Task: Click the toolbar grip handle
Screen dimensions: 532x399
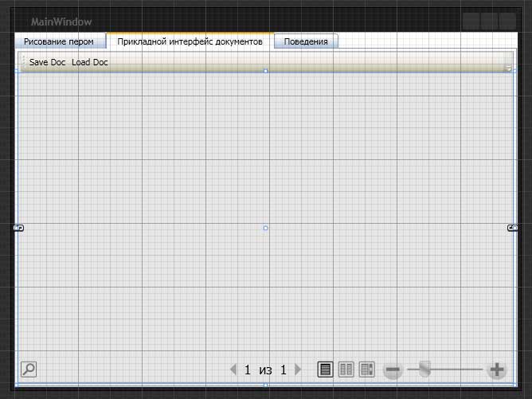Action: 23,61
